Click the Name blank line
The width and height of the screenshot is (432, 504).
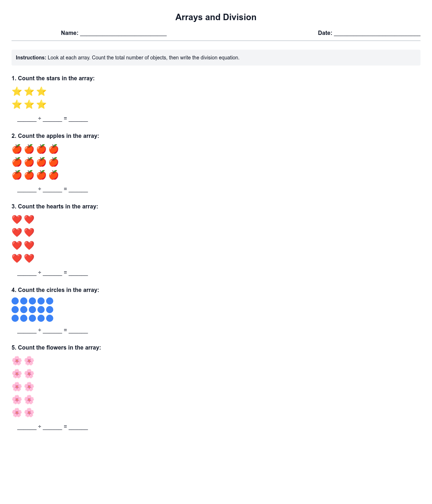(x=123, y=33)
